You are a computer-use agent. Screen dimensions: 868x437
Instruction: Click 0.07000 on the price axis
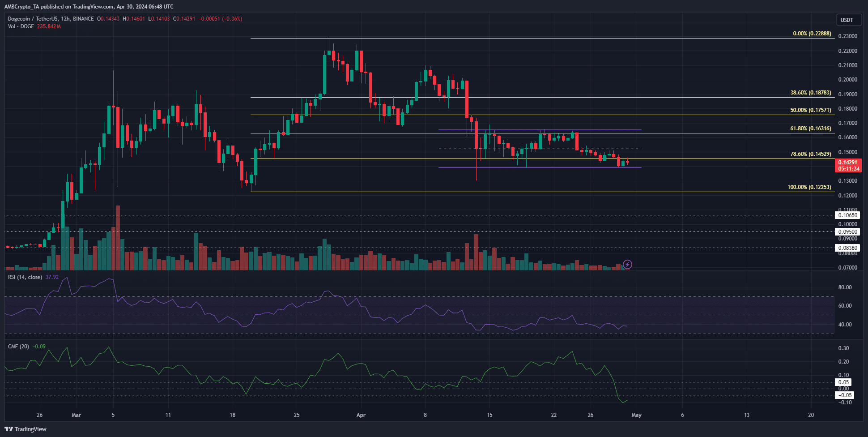point(848,268)
